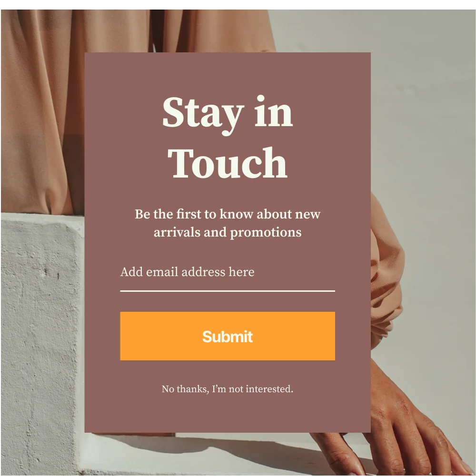Click the 'Stay in Touch' heading
This screenshot has width=476, height=476.
point(228,137)
